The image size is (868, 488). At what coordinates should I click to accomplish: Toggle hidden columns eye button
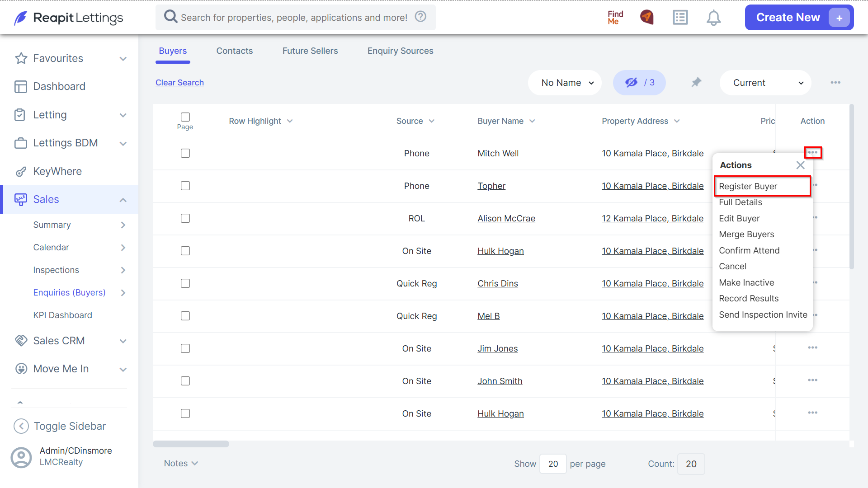(x=639, y=82)
